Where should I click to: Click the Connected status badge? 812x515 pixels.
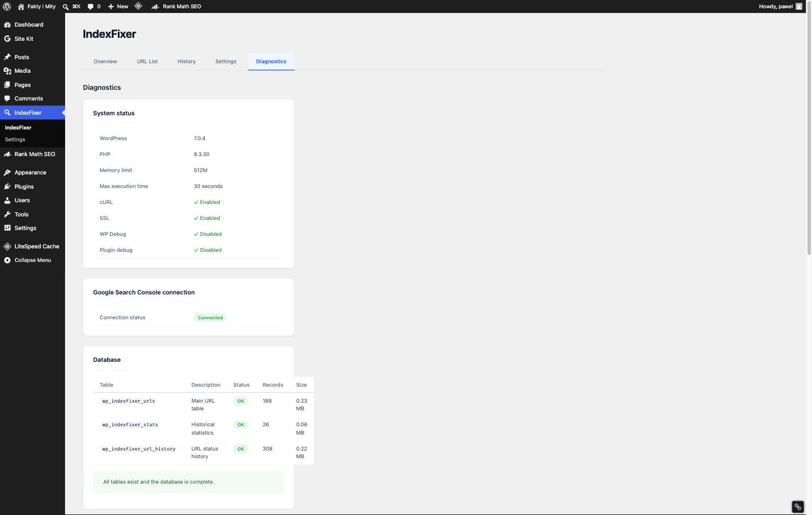210,318
